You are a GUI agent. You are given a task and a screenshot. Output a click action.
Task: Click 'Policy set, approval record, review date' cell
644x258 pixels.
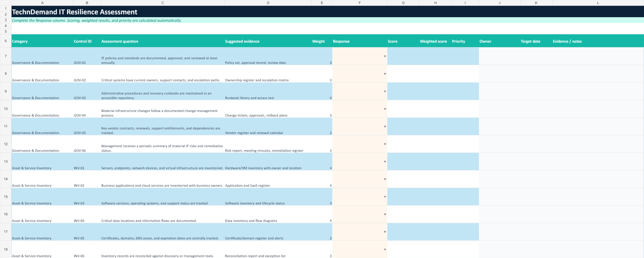tap(268, 56)
